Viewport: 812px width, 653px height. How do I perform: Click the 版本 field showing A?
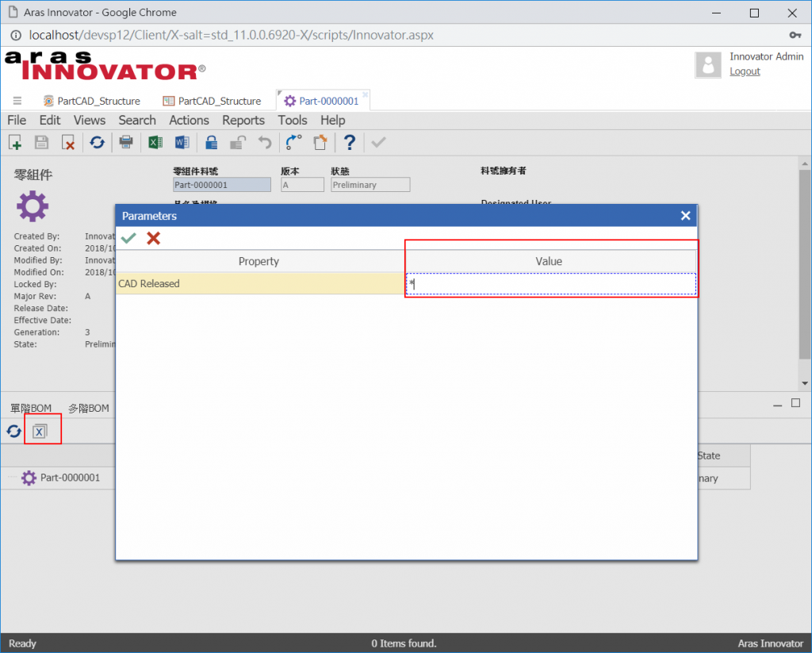(x=302, y=185)
